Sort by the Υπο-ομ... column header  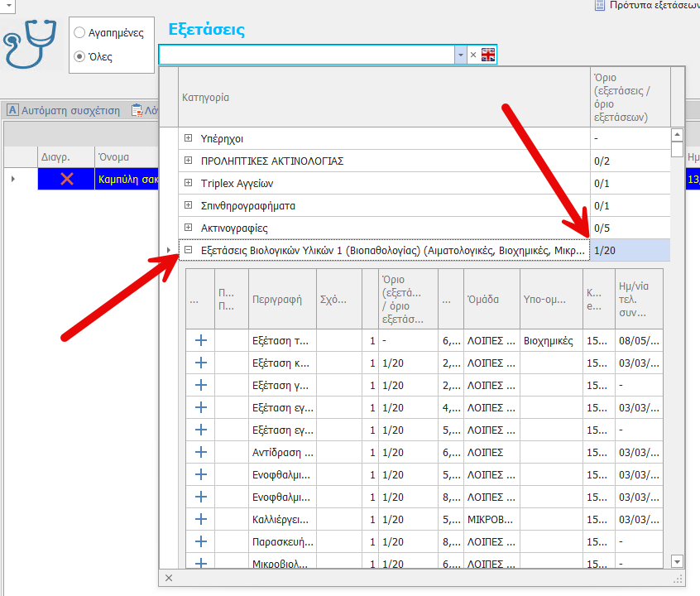point(551,300)
